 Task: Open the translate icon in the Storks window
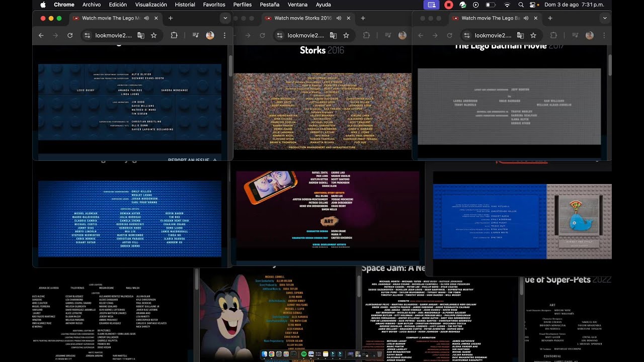coord(333,35)
